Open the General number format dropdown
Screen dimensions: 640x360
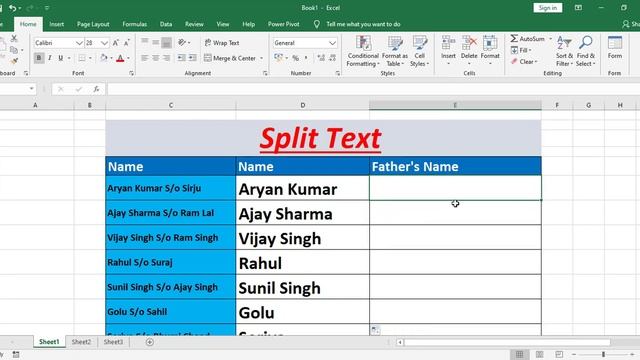pyautogui.click(x=332, y=43)
